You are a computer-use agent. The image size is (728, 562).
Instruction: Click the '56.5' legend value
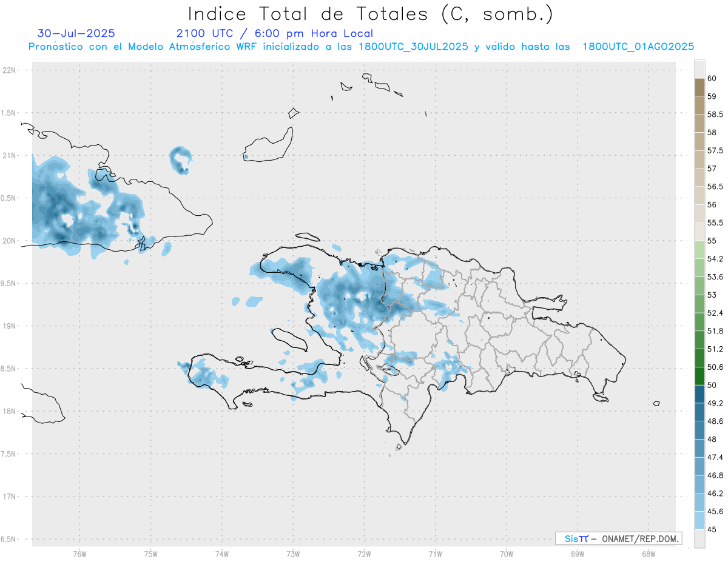(715, 187)
